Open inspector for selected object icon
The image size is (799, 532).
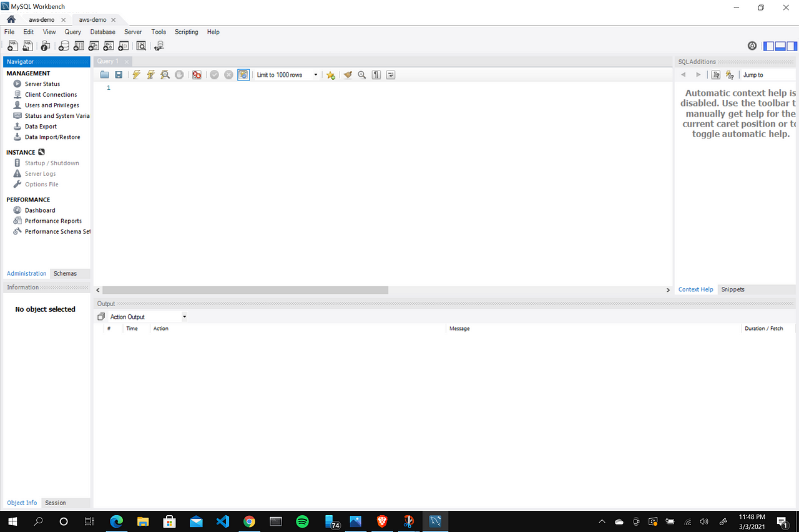pos(46,46)
